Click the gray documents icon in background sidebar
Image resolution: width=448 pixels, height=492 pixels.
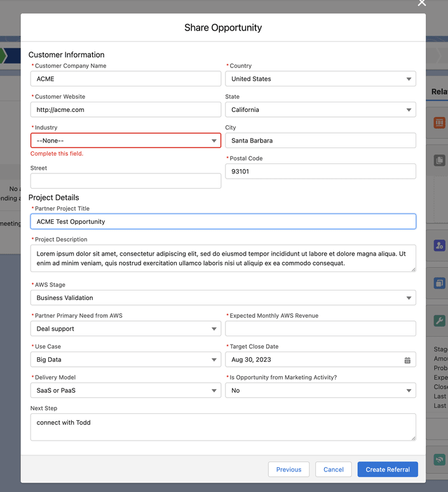pos(439,160)
